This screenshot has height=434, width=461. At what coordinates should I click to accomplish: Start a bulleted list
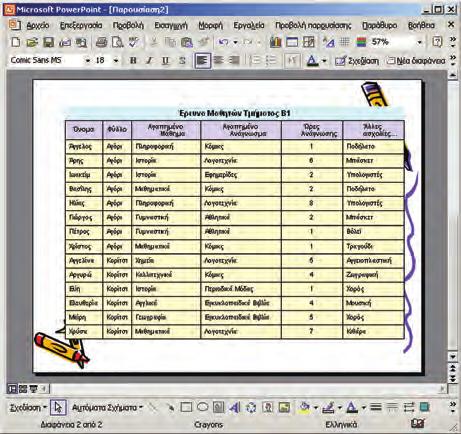point(272,60)
